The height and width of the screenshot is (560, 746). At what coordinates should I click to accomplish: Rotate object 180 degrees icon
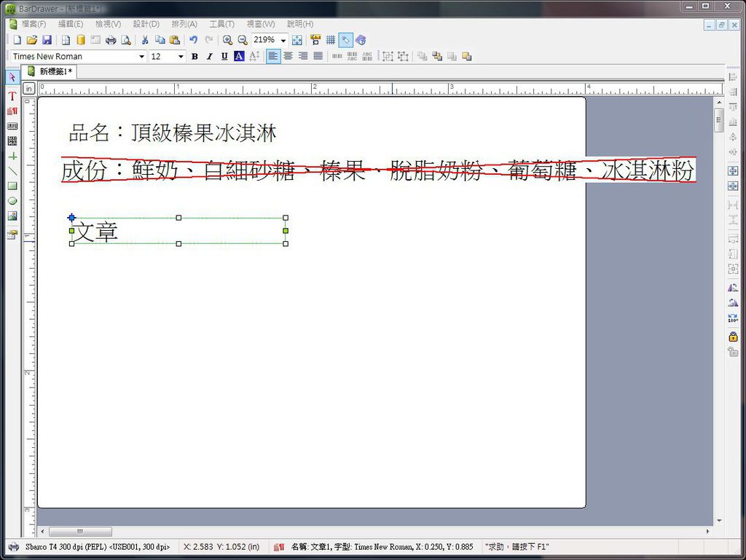coord(733,318)
